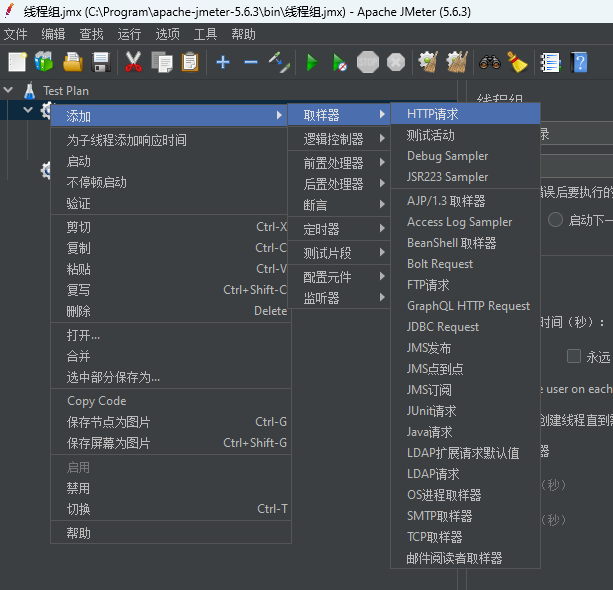Select the 启动下一 radio button
The width and height of the screenshot is (613, 590).
tap(555, 220)
